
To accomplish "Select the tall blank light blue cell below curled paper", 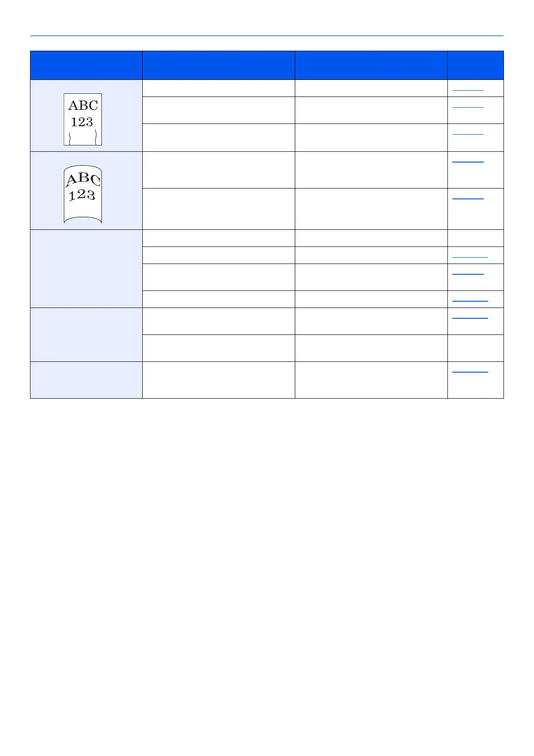I will coord(86,268).
